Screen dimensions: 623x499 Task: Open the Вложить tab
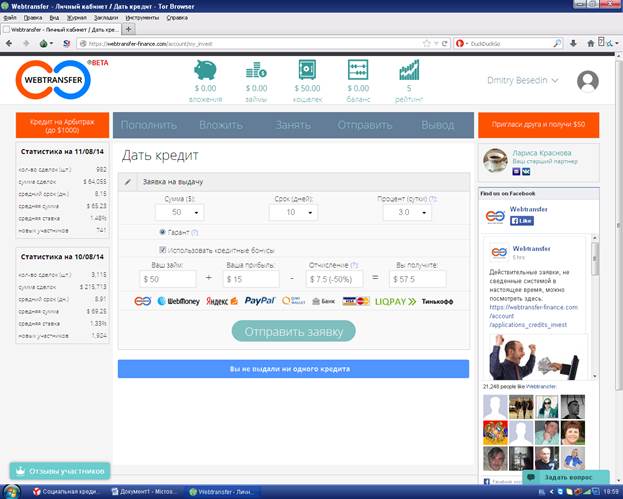[x=221, y=125]
